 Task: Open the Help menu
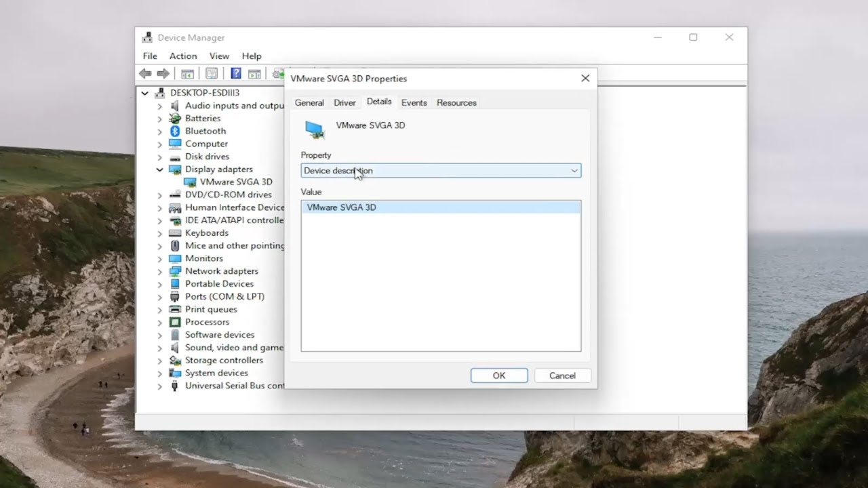point(252,56)
